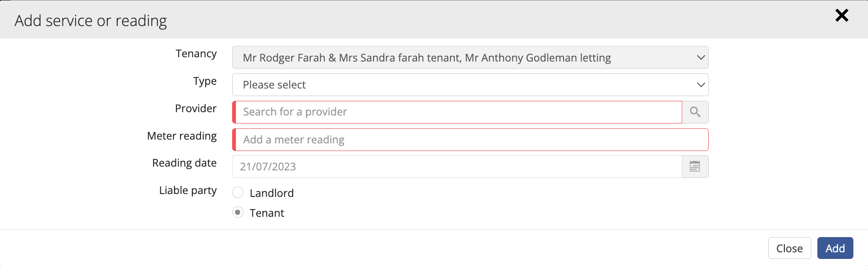Click the 'Tenant' option label text
868x266 pixels.
click(267, 213)
